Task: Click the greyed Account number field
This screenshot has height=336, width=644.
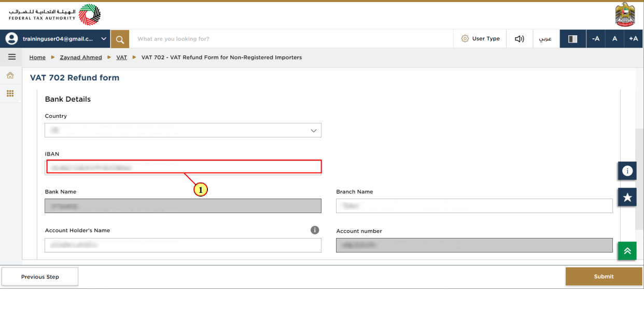Action: [474, 245]
